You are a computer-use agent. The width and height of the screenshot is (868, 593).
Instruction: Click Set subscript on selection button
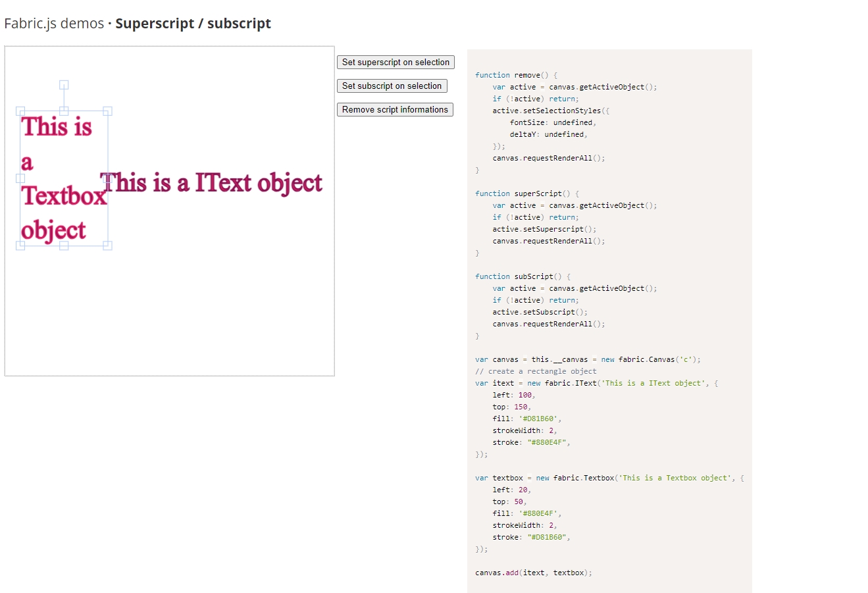392,86
